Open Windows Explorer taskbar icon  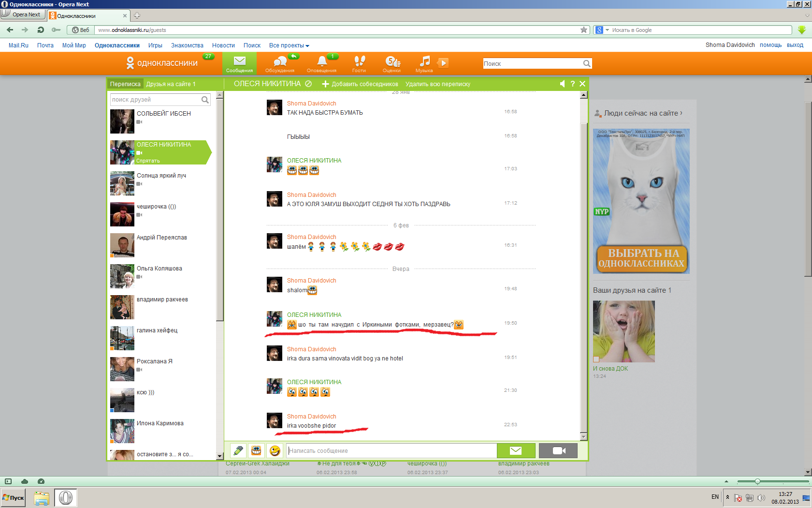click(x=42, y=498)
